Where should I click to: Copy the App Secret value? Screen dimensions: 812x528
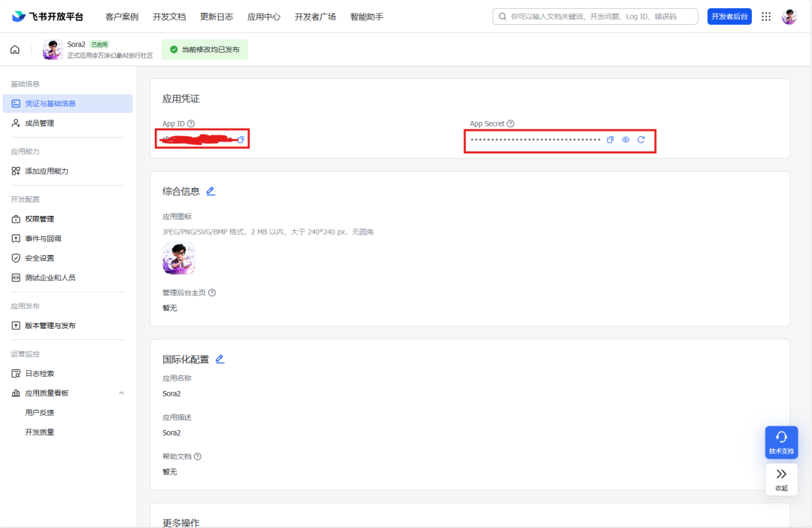pyautogui.click(x=611, y=140)
